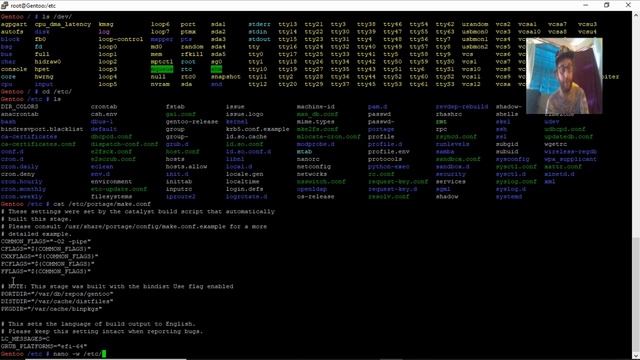This screenshot has height=360, width=640.
Task: Click the "hwrng" device entry
Action: (x=44, y=77)
